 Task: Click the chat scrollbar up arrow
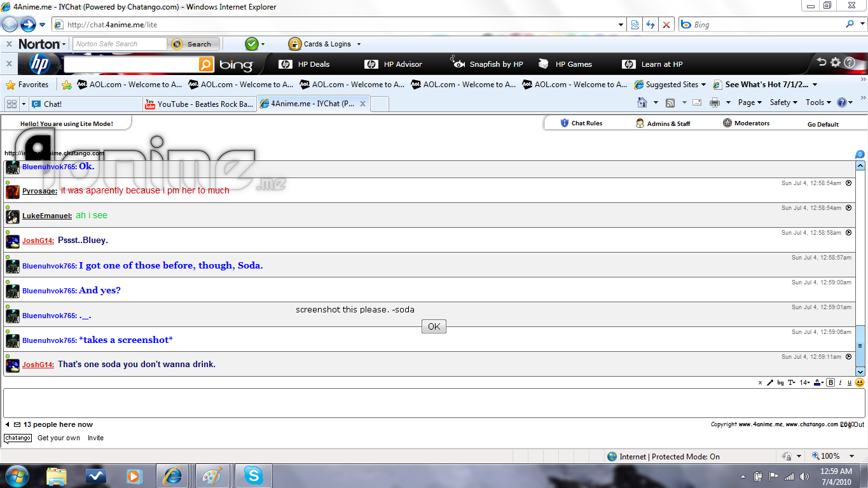pos(860,165)
